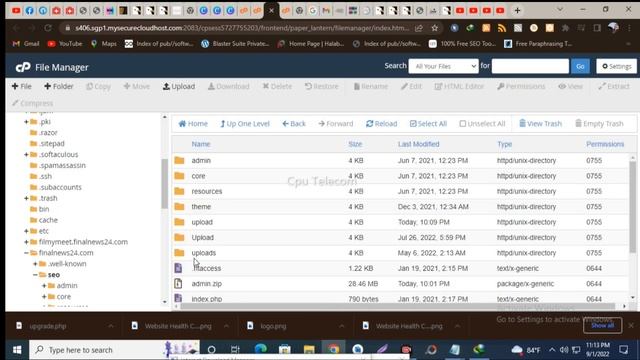Click Up One Level

click(245, 124)
